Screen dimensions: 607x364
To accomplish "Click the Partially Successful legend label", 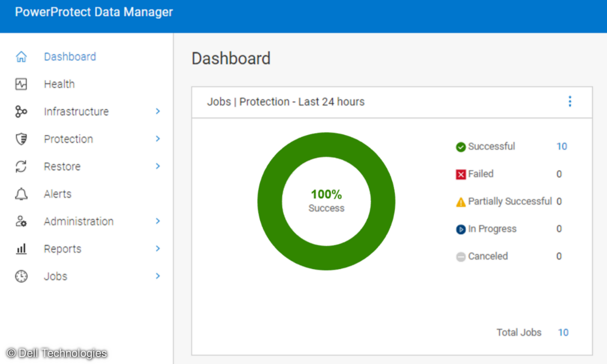I will coord(510,201).
